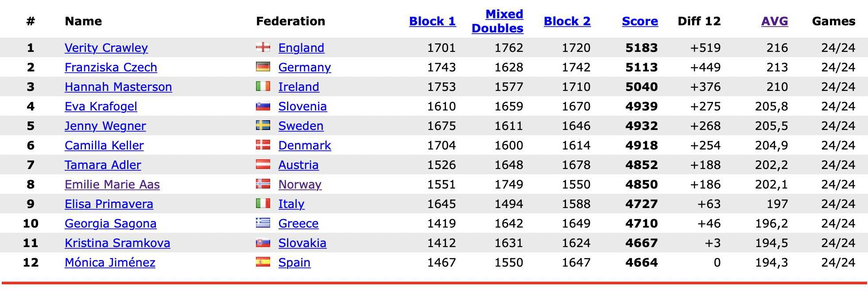The width and height of the screenshot is (868, 291).
Task: Click the Norway flag icon
Action: point(263,184)
